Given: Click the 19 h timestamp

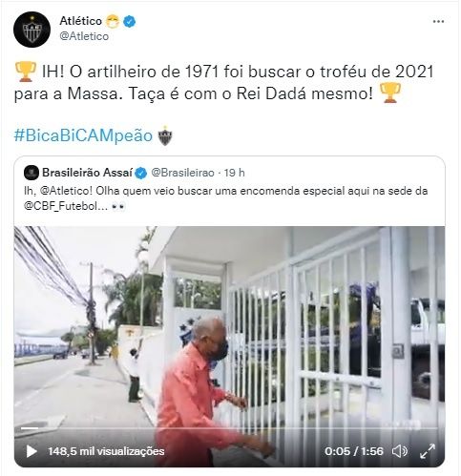Looking at the screenshot, I should pos(234,173).
